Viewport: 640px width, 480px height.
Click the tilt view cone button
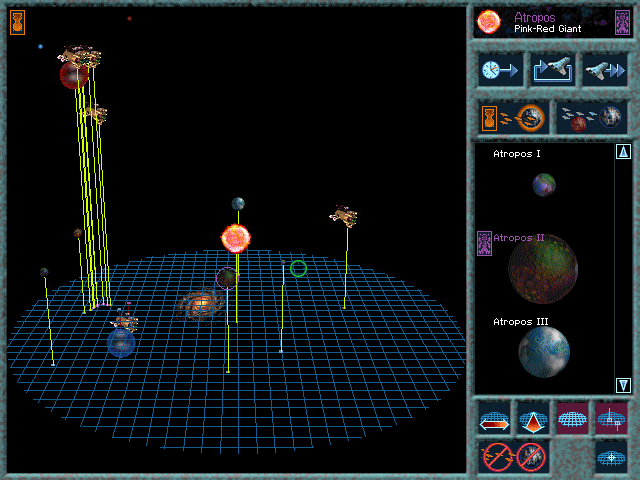tap(533, 419)
